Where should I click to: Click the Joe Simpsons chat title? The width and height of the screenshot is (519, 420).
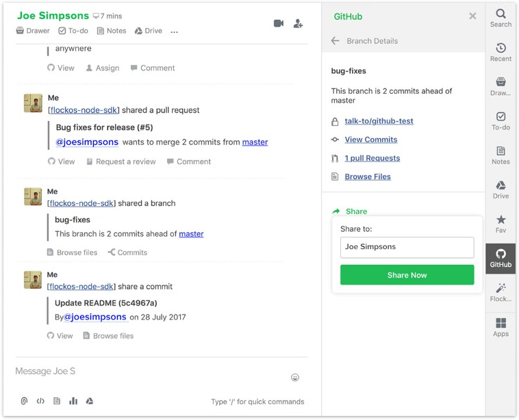click(x=53, y=16)
